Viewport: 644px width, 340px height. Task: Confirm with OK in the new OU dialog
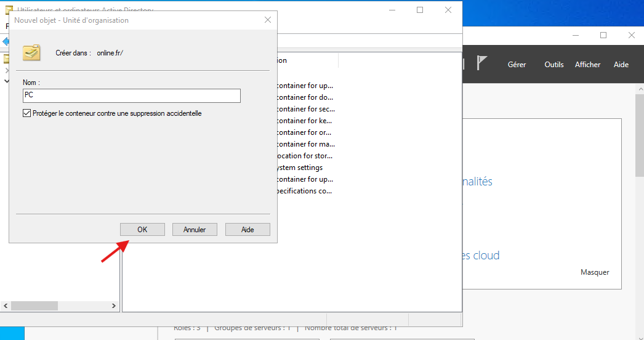(142, 229)
